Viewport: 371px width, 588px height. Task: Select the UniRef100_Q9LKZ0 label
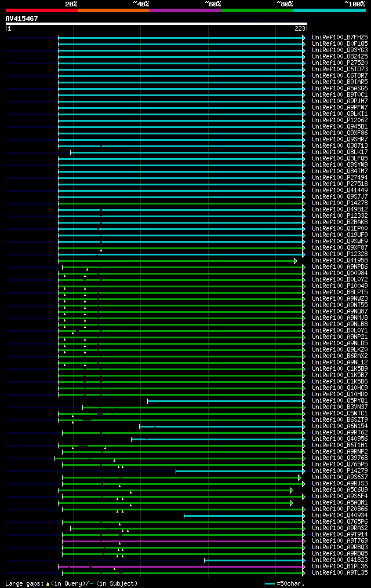point(340,350)
